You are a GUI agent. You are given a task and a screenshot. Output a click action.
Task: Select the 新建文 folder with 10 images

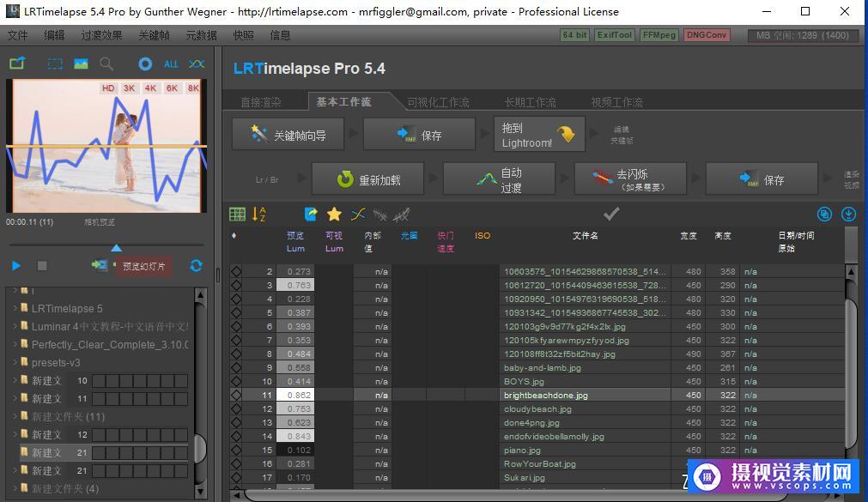104,381
